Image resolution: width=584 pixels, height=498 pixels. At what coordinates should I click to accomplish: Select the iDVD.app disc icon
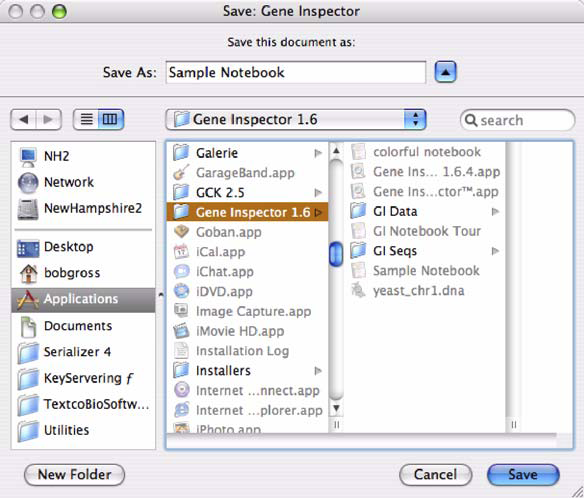click(181, 291)
